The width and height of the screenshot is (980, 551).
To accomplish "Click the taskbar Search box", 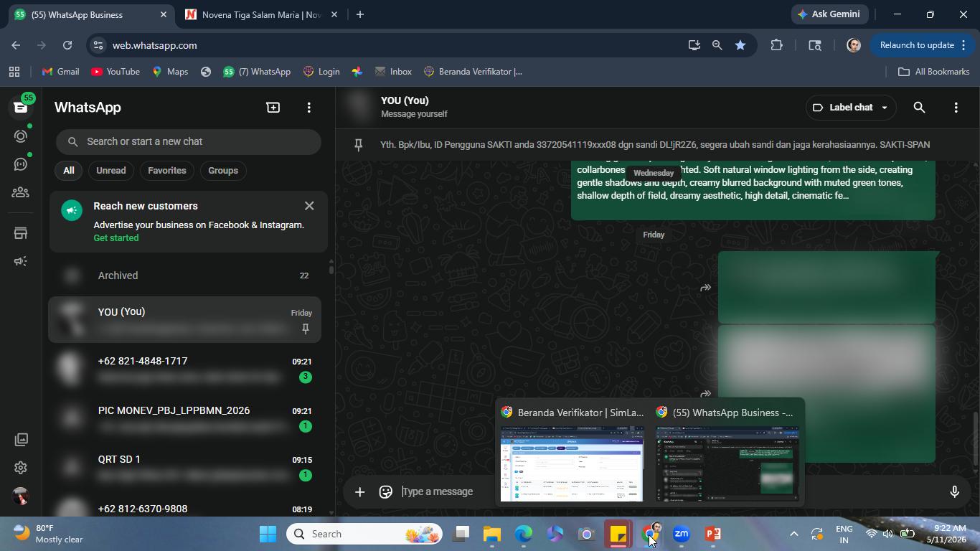I will (x=365, y=534).
